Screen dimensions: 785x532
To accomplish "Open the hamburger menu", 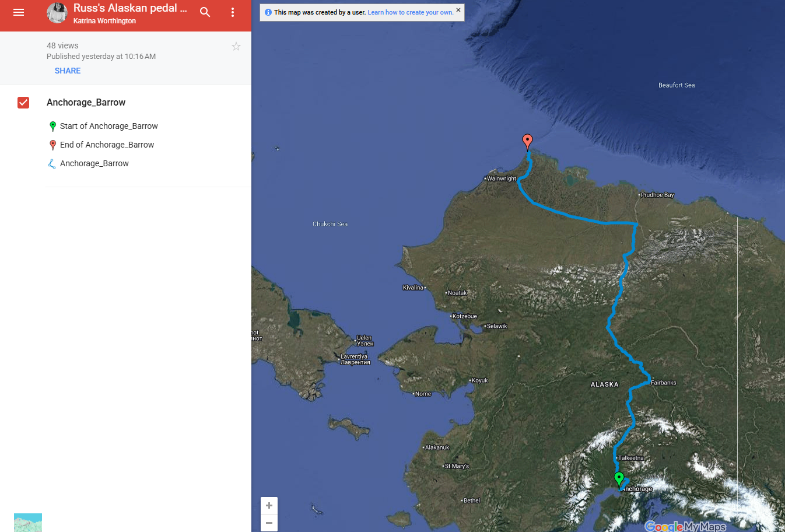I will 19,12.
